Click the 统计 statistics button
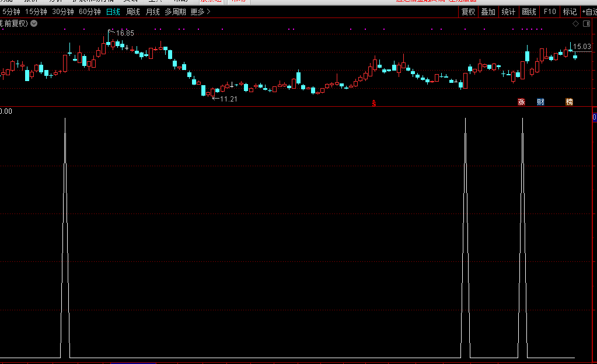Screen dimensions: 597x364 [x=508, y=12]
